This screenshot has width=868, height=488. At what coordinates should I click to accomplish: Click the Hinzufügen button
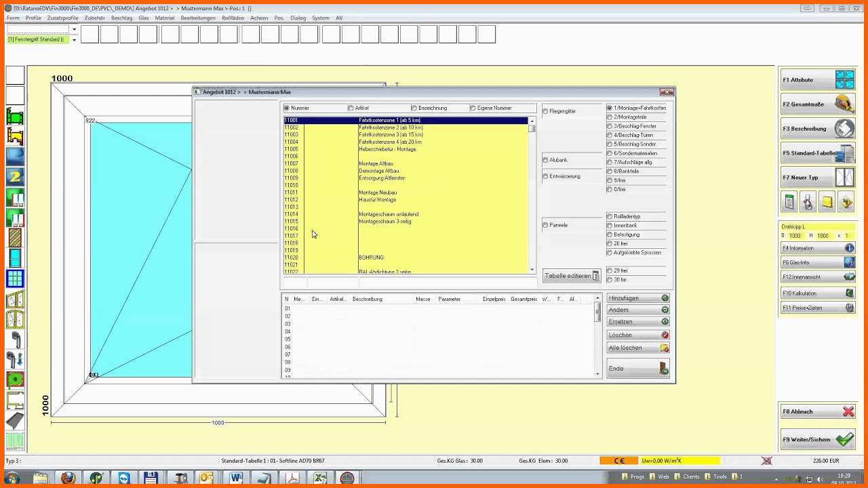pyautogui.click(x=637, y=298)
